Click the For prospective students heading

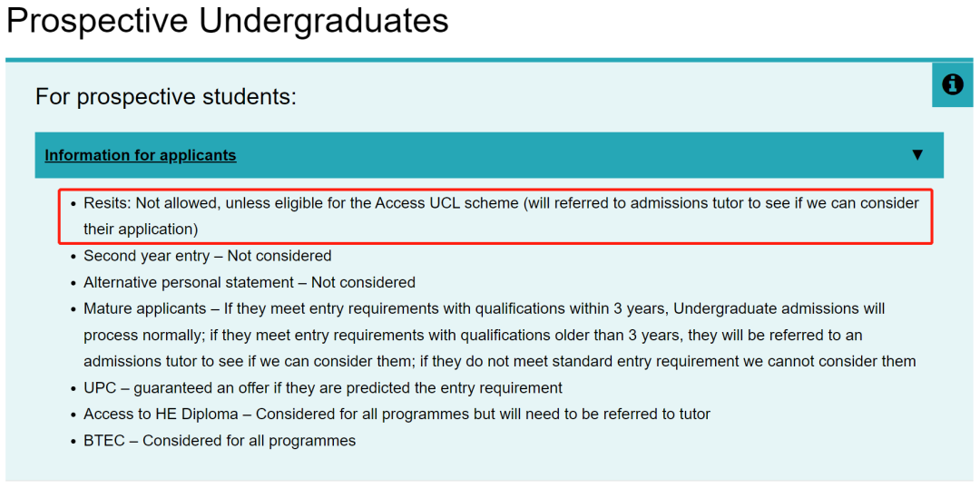(x=166, y=97)
